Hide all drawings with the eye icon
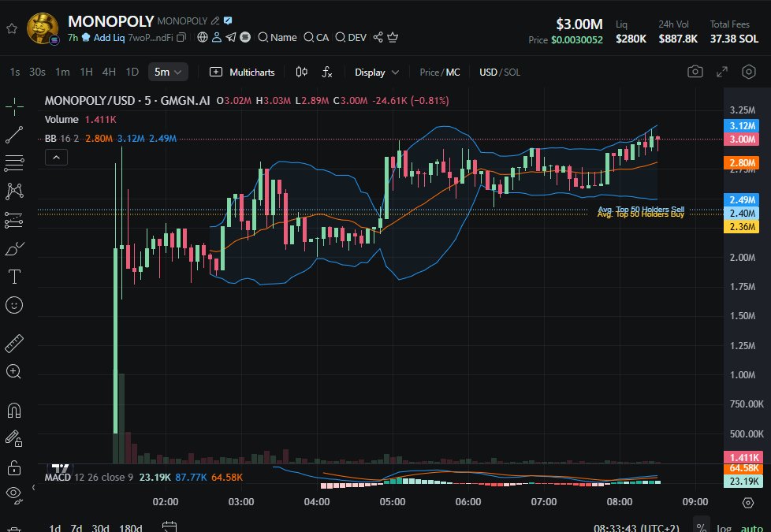The image size is (771, 532). point(14,494)
